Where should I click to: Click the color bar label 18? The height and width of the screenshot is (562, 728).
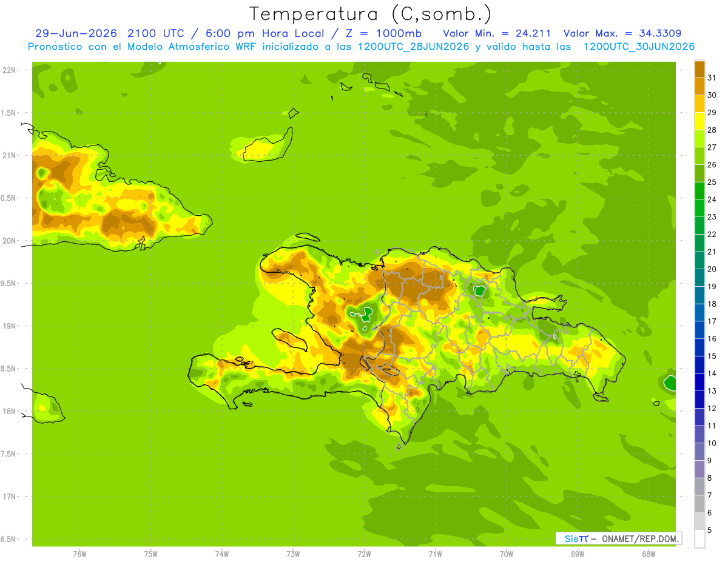coord(712,304)
